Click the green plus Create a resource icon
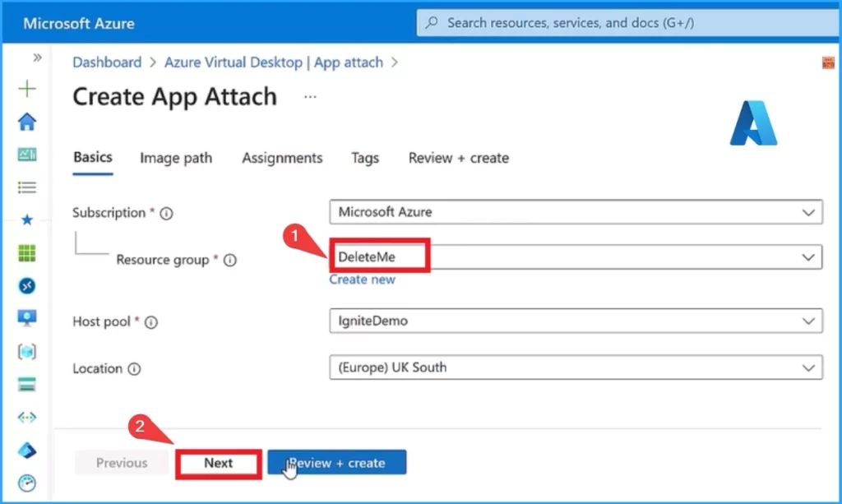Image resolution: width=842 pixels, height=504 pixels. click(x=27, y=89)
